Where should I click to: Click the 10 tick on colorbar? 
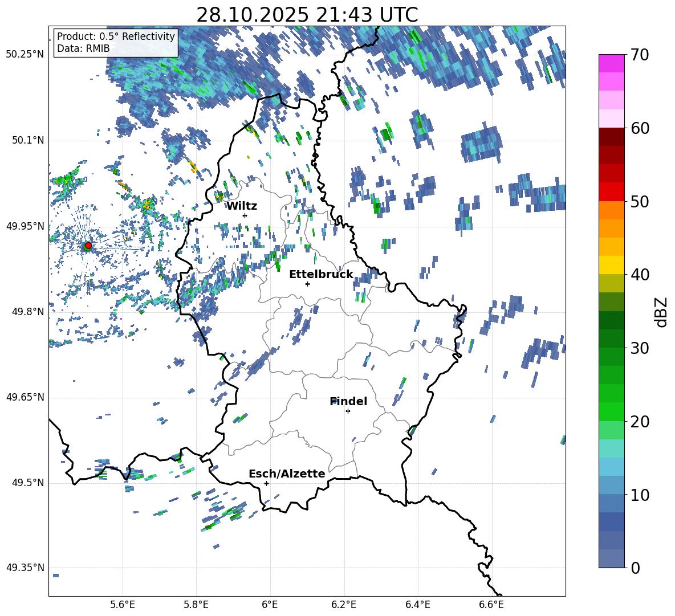coord(639,495)
